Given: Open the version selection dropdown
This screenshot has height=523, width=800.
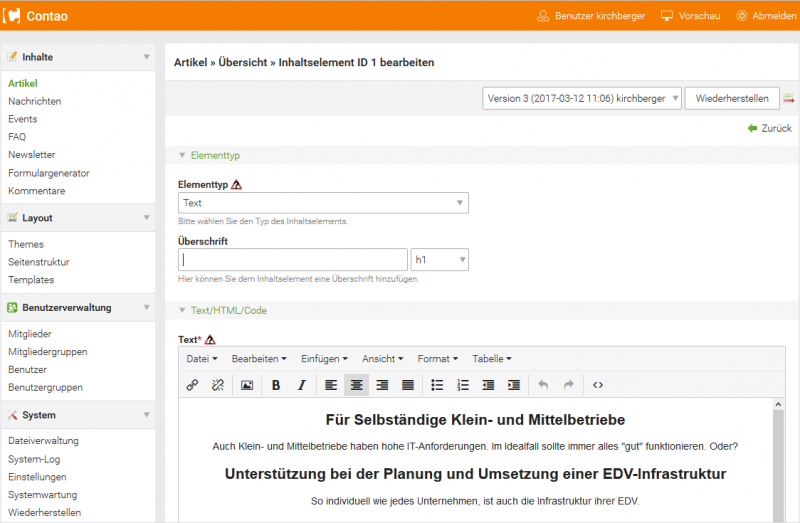Looking at the screenshot, I should tap(581, 98).
